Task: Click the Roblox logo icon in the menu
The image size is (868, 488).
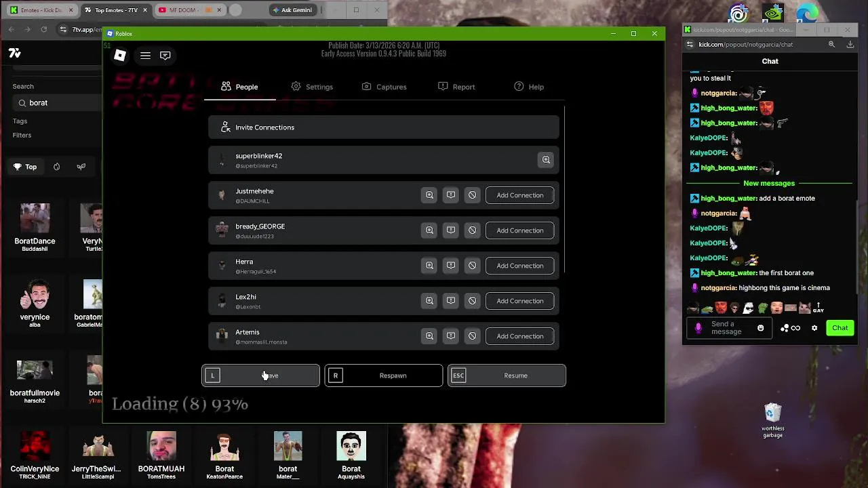Action: tap(120, 56)
